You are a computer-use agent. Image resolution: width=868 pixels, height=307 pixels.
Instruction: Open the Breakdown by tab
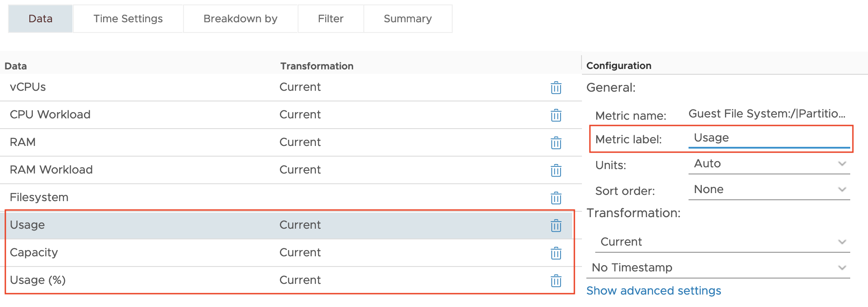[x=240, y=19]
